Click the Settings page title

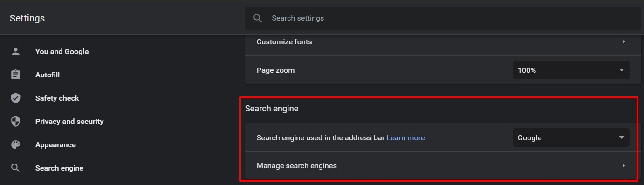click(27, 18)
